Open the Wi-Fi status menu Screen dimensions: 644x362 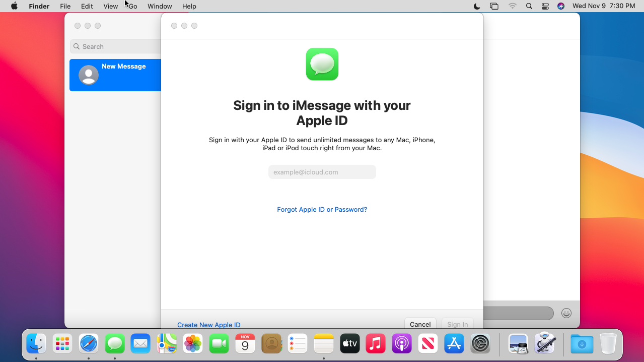pyautogui.click(x=513, y=6)
